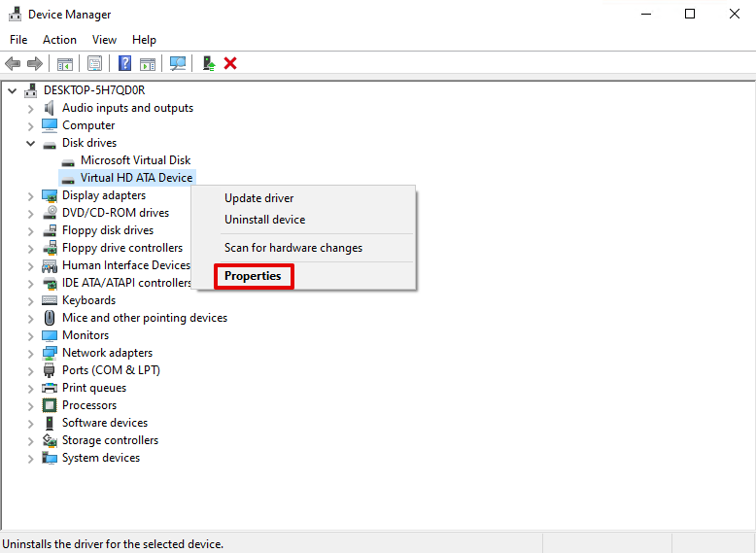Click the Help icon in toolbar
Viewport: 756px width, 553px height.
pos(124,63)
